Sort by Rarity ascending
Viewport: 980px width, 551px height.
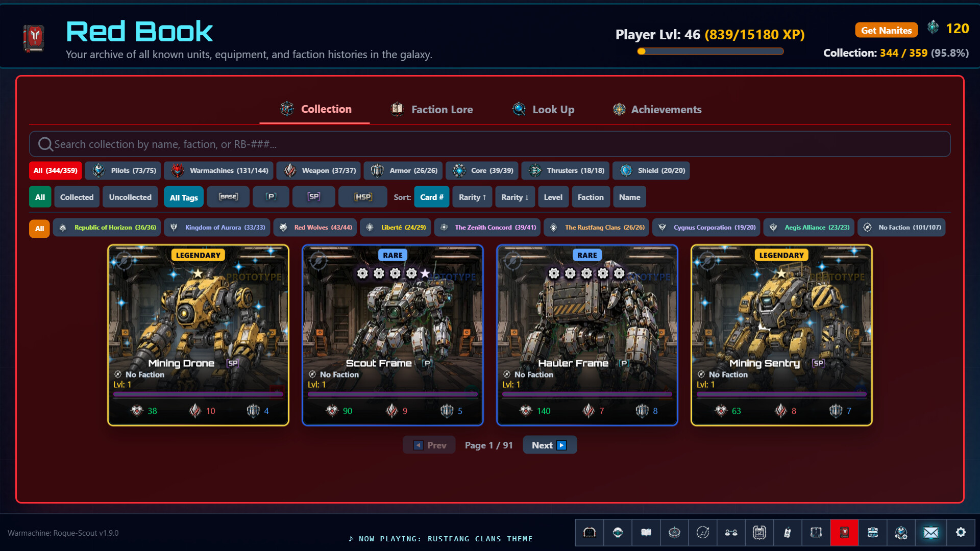point(472,197)
